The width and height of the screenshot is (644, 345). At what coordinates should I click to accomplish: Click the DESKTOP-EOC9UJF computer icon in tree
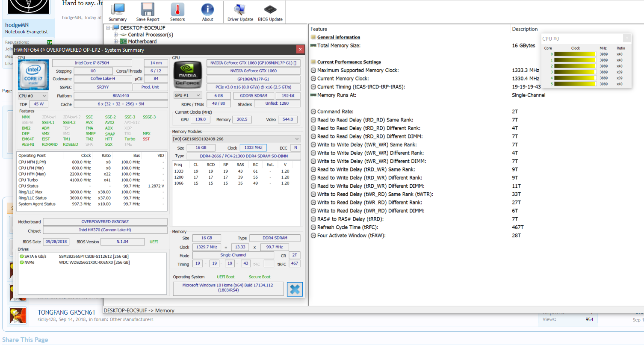coord(116,28)
